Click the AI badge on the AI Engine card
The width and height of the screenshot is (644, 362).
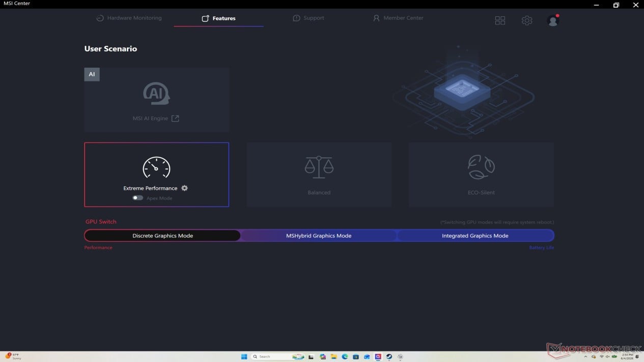point(92,74)
